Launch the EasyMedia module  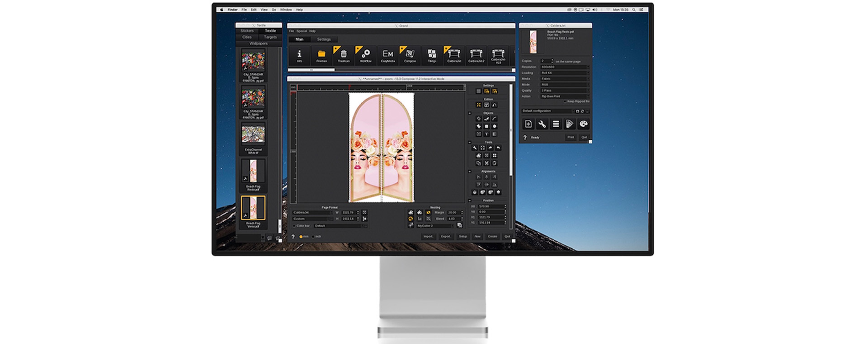388,55
